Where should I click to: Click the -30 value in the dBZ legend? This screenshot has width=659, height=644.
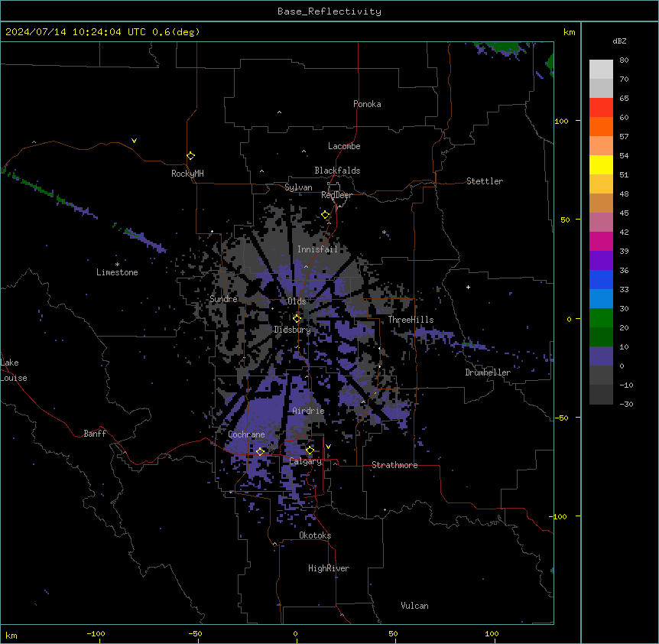626,404
